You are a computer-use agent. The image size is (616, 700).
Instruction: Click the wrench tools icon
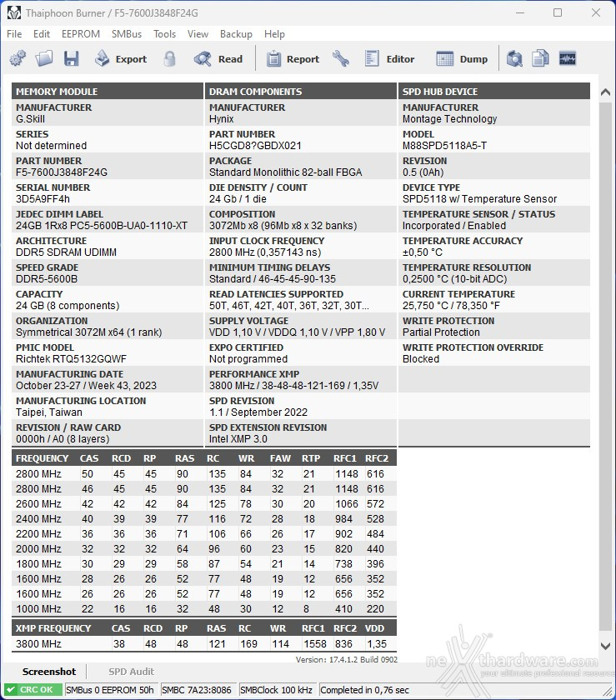pyautogui.click(x=341, y=58)
